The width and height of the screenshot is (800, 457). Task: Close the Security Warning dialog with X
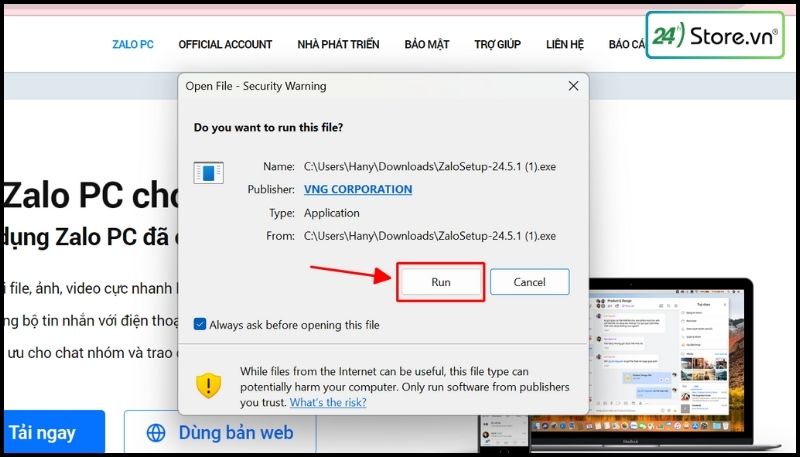click(x=573, y=86)
